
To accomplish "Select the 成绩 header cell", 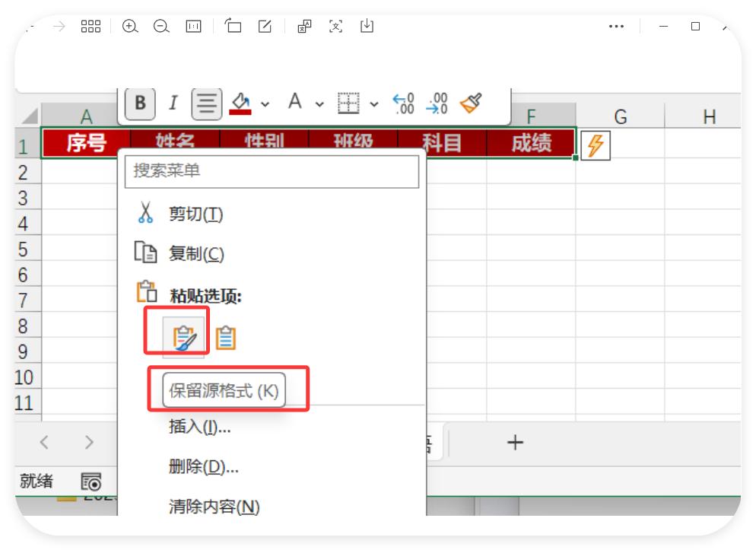I will point(531,143).
